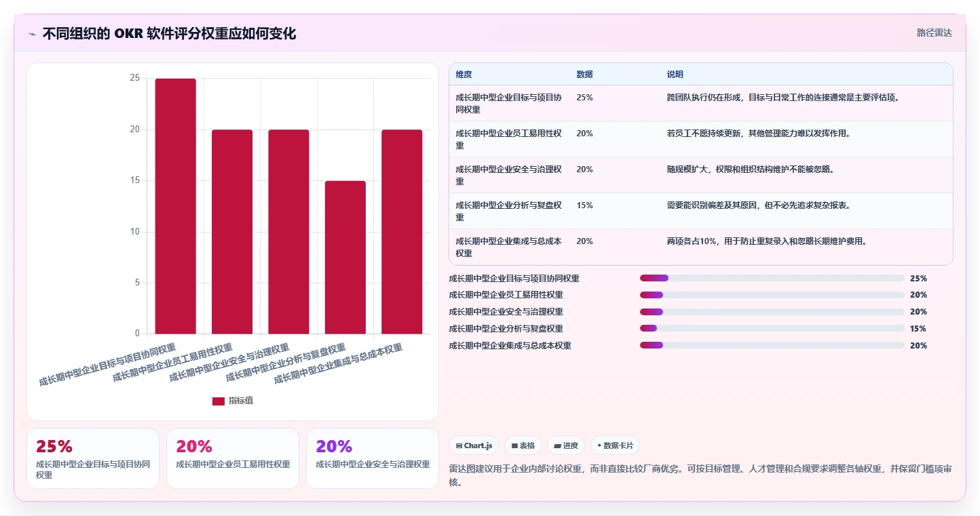The width and height of the screenshot is (980, 516).
Task: Click the y-axis label 15
Action: [x=134, y=180]
